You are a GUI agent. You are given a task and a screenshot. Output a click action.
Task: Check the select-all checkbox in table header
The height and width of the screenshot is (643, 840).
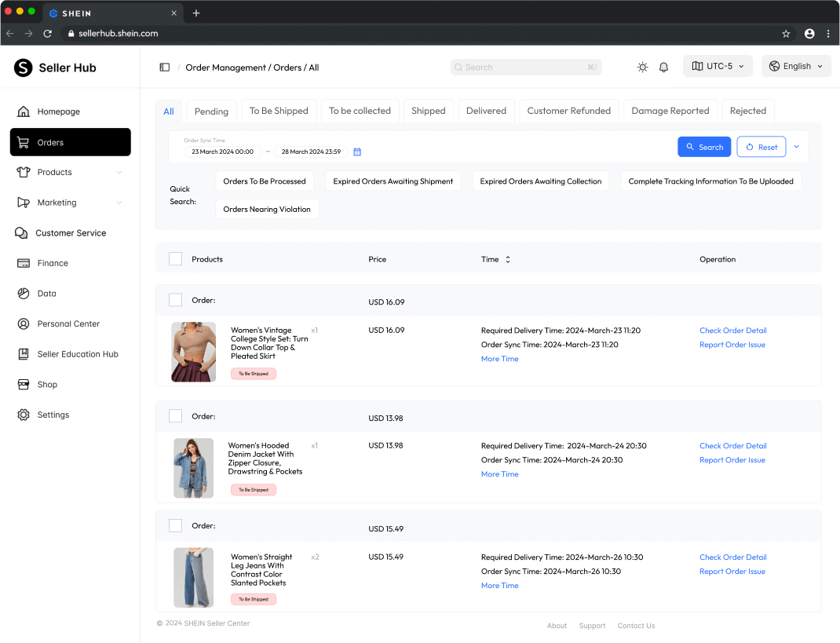coord(175,258)
